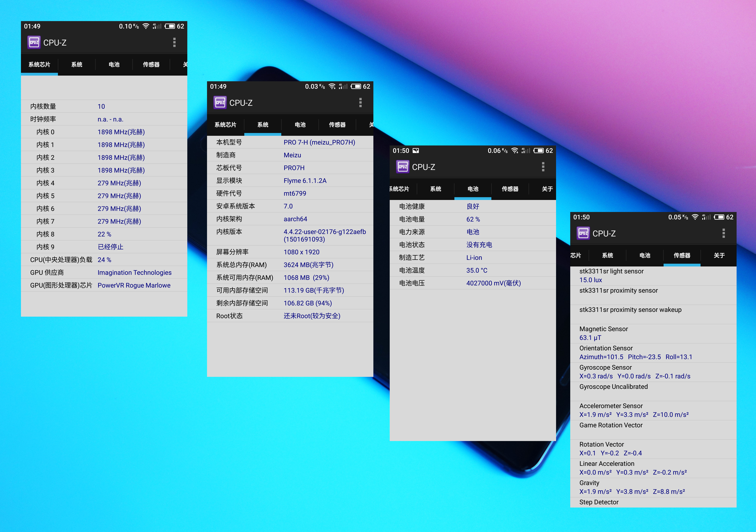The height and width of the screenshot is (532, 756).
Task: Open the 传感器 tab in the device info screenshot
Action: [x=337, y=125]
